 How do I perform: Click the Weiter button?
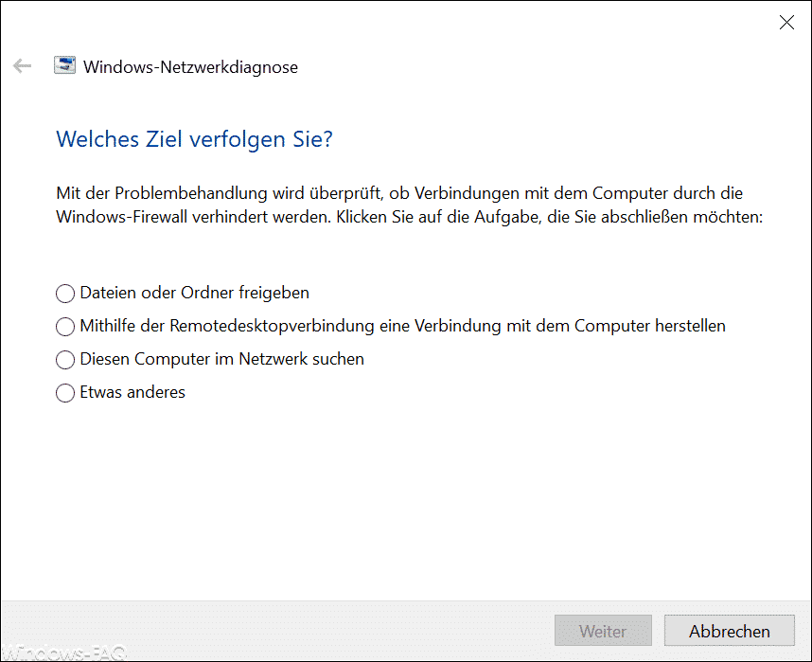click(x=603, y=631)
